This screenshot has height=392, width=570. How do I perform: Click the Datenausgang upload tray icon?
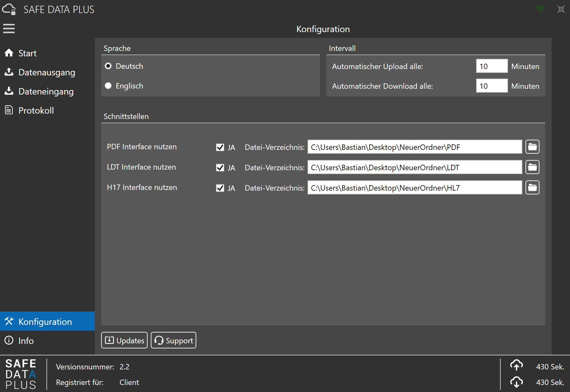pyautogui.click(x=9, y=72)
